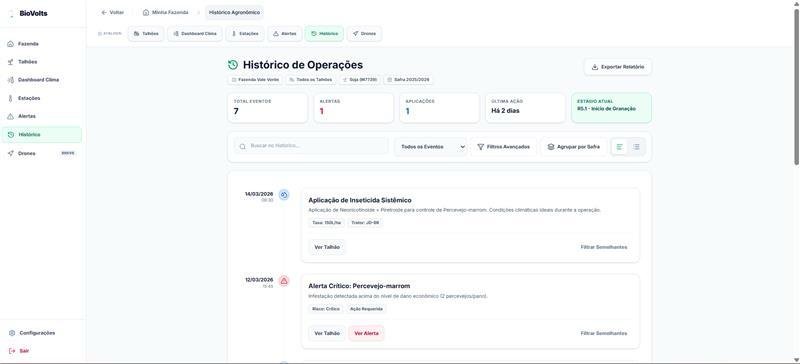Screen dimensions: 800x364
Task: Click the Trator JD-08 tag
Action: coord(365,223)
